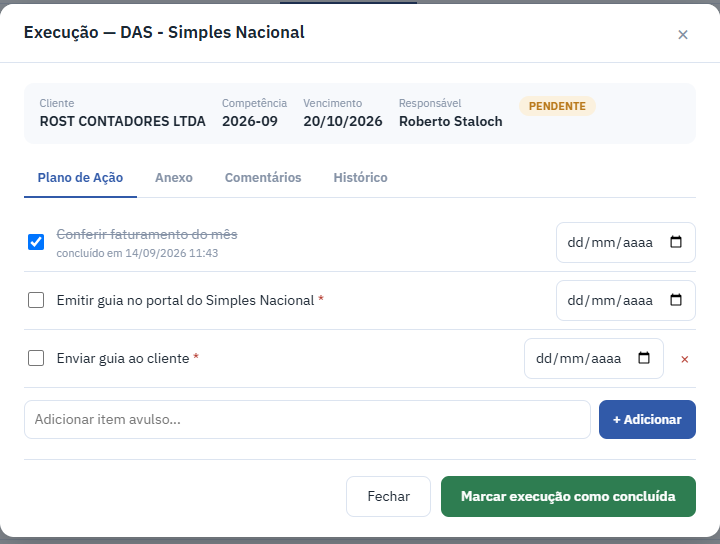This screenshot has height=544, width=720.
Task: Remove the Enviar guia ao cliente item
Action: pos(684,359)
